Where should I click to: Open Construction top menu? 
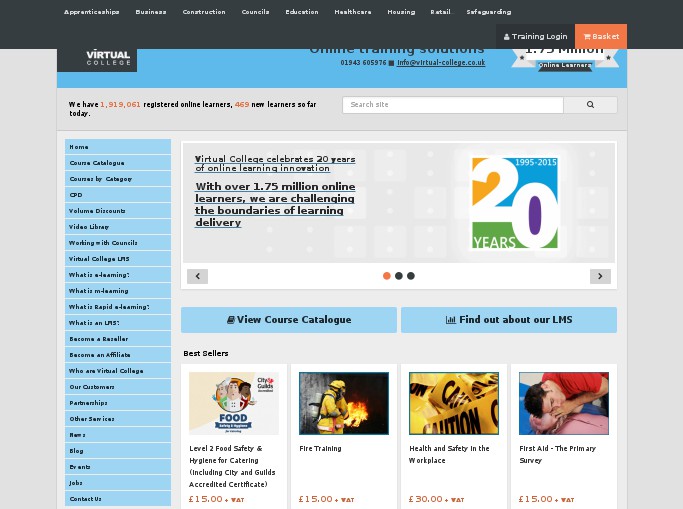(204, 12)
